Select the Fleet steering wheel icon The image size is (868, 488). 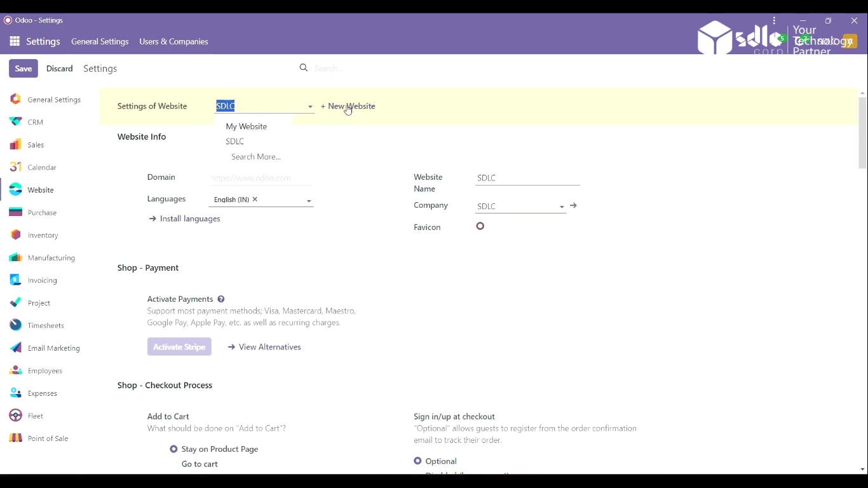point(15,416)
